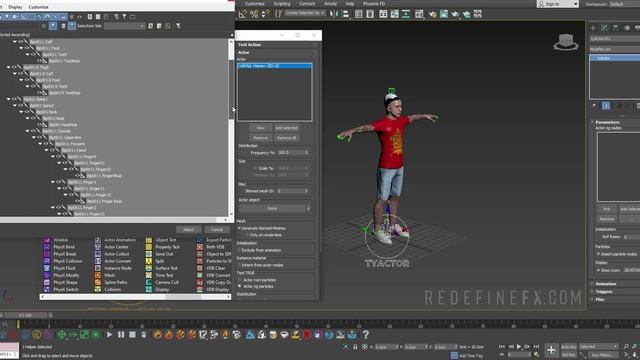Screen dimensions: 640x360
Task: Click the Select button in scene dialog
Action: point(189,230)
